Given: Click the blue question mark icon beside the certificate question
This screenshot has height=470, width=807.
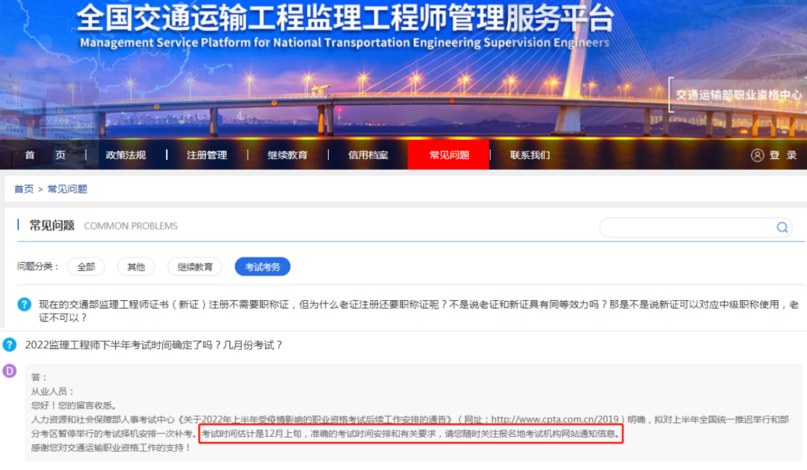Looking at the screenshot, I should (x=24, y=304).
